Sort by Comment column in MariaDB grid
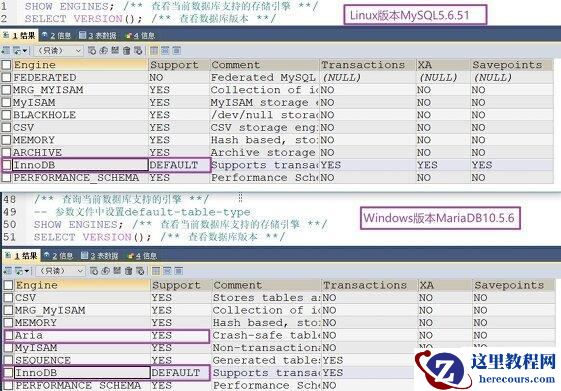 (266, 285)
